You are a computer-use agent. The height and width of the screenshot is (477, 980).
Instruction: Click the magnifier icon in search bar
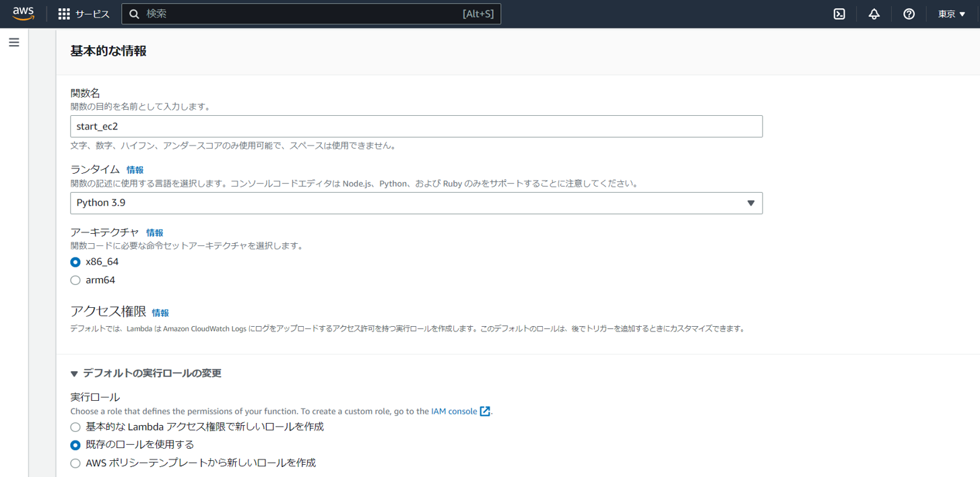tap(135, 14)
